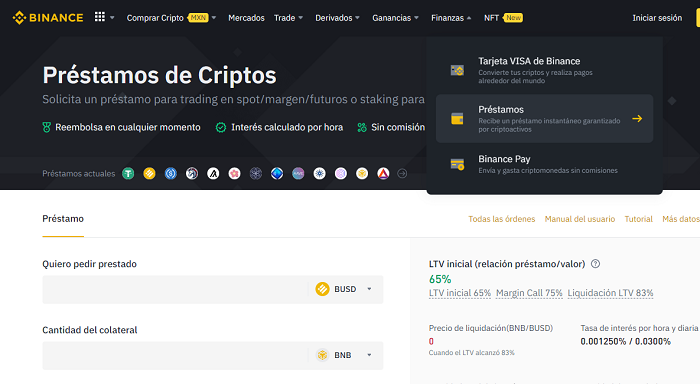This screenshot has height=384, width=700.
Task: Click the BNB coin icon in collateral field
Action: (x=322, y=355)
